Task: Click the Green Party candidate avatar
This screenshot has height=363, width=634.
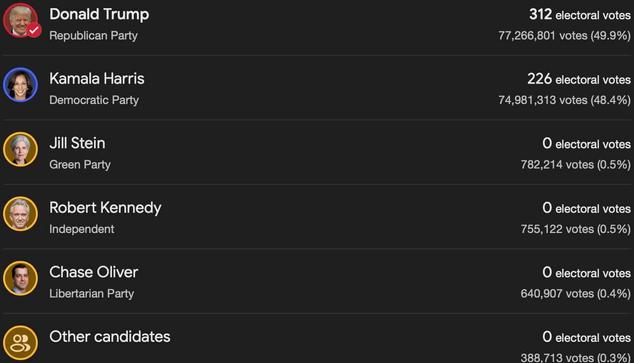Action: 20,150
